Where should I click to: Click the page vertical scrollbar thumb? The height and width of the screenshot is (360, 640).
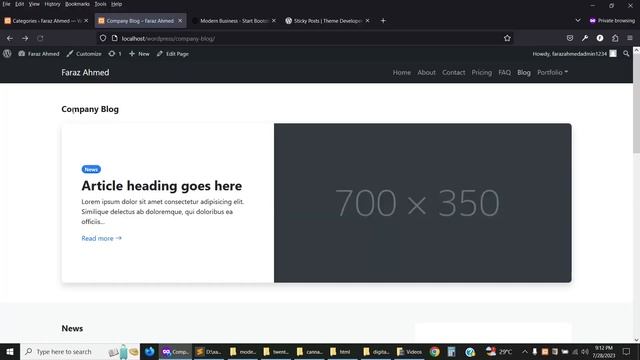click(636, 104)
